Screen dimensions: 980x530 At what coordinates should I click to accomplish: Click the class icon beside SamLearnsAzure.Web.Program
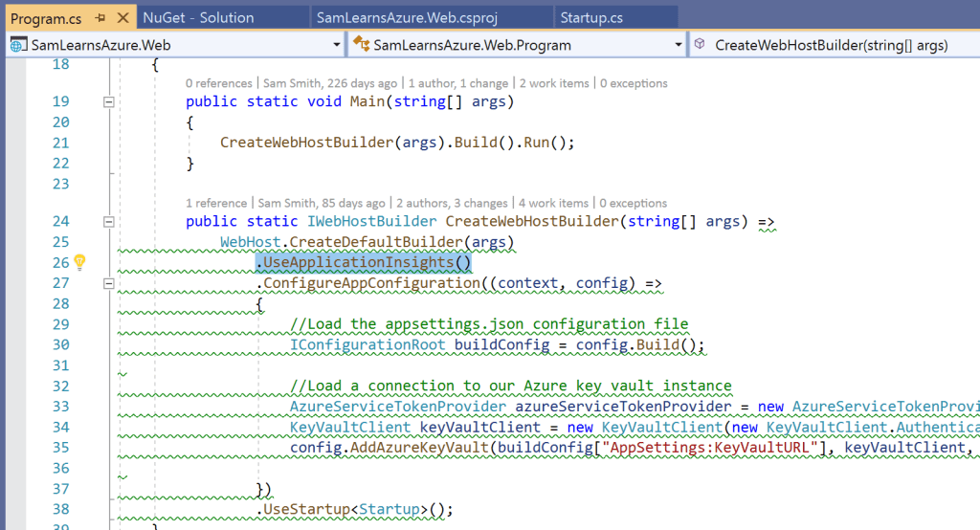pos(361,45)
